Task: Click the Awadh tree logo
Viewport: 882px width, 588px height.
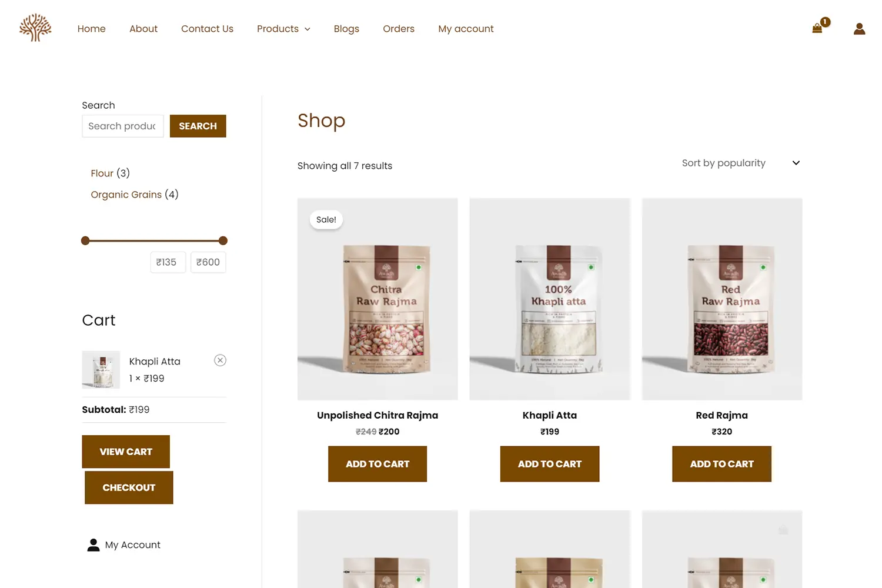Action: tap(35, 28)
